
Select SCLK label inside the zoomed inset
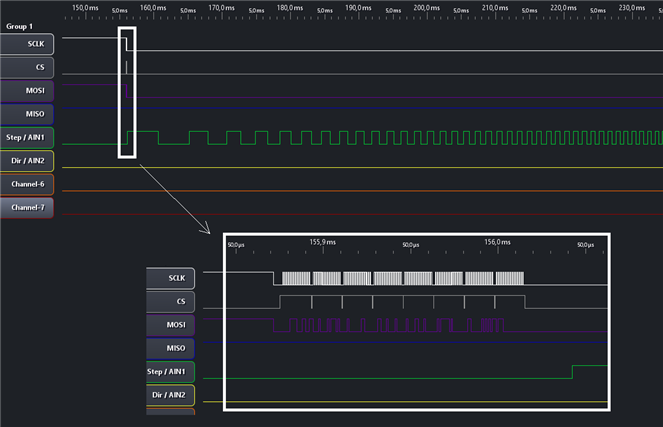click(174, 279)
